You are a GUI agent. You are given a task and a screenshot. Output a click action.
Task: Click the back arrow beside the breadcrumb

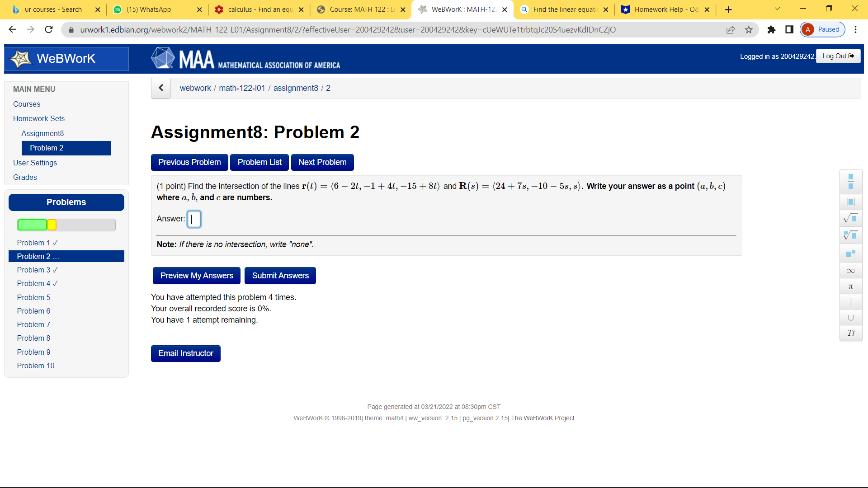click(161, 88)
